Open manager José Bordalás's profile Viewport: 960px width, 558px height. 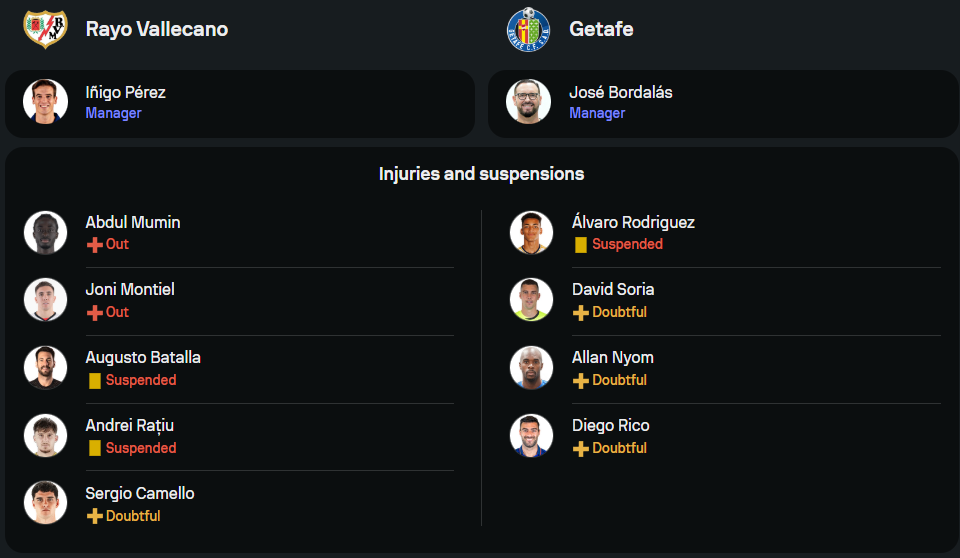click(620, 92)
